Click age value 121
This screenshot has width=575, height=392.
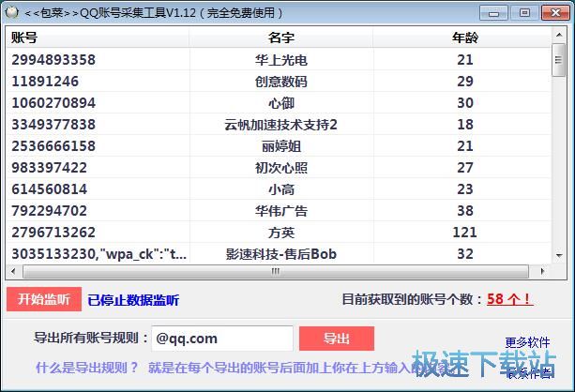pyautogui.click(x=464, y=233)
